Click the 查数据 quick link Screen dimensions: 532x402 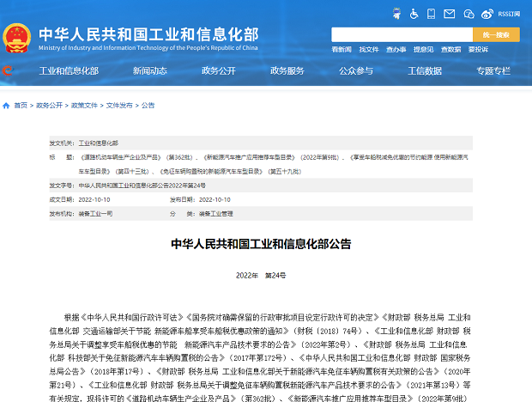(x=450, y=50)
